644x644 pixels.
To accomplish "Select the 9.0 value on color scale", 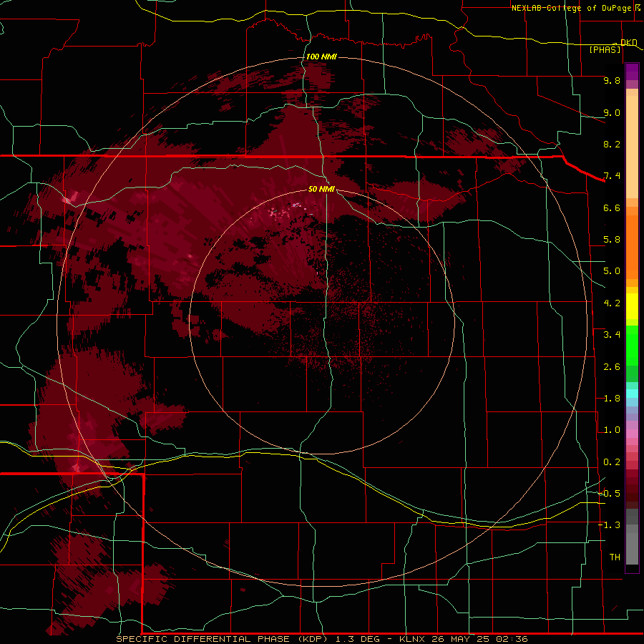I will [x=612, y=112].
